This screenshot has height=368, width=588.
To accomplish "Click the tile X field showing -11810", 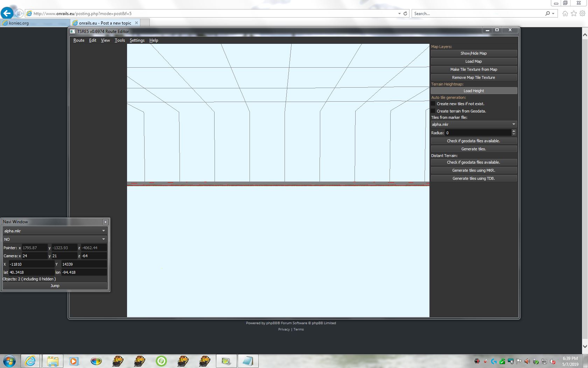I will tap(31, 264).
